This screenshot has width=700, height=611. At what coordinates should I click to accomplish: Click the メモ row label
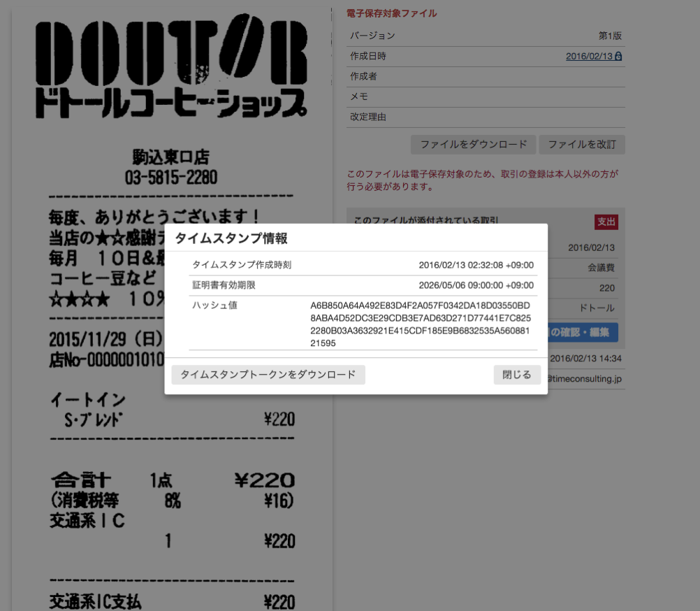(x=359, y=96)
